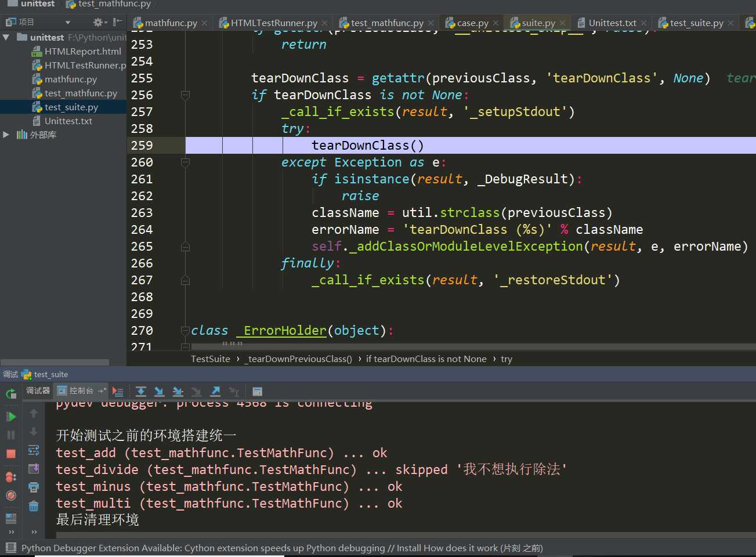Select Unittest.txt in project tree
Screen dimensions: 756x557
[62, 121]
